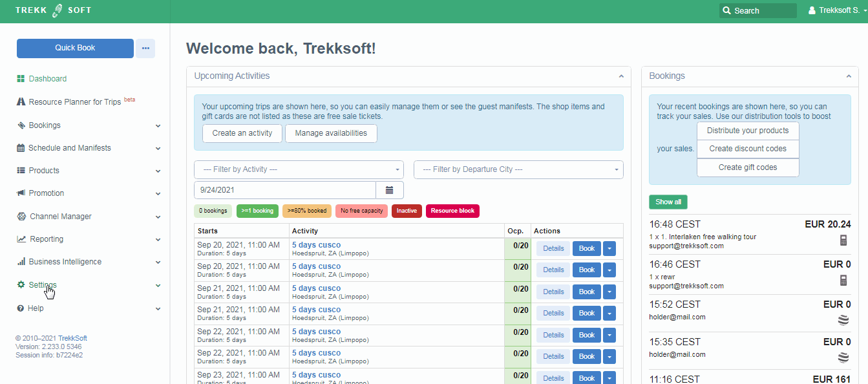Screen dimensions: 868x384
Task: Collapse the Bookings panel
Action: [x=849, y=76]
